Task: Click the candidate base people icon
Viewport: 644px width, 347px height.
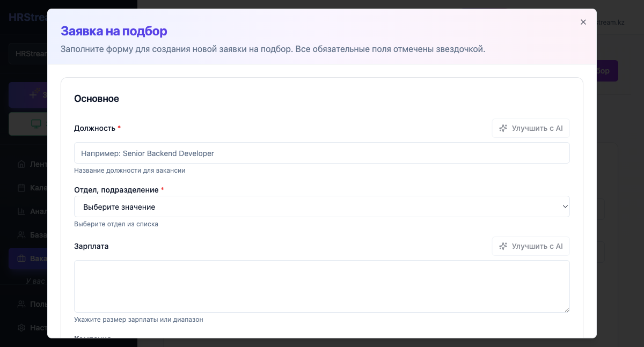Action: (21, 235)
